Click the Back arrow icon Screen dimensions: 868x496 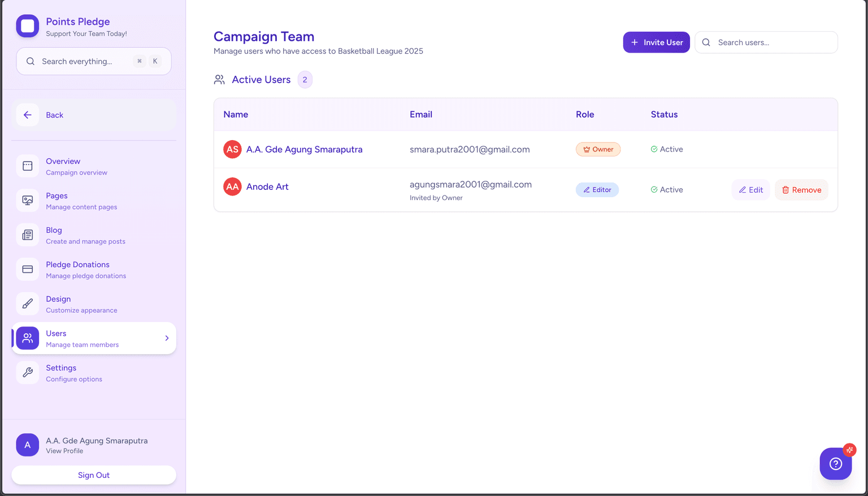27,115
